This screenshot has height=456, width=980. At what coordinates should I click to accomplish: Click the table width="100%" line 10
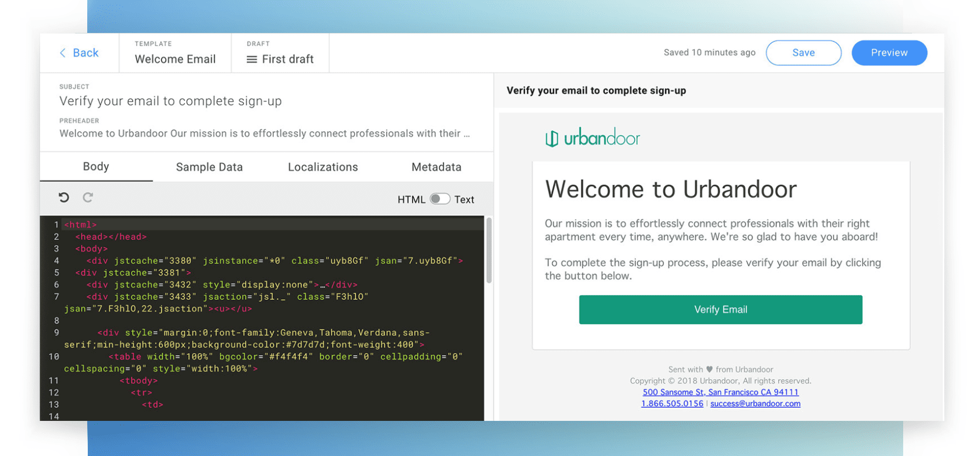click(x=263, y=363)
